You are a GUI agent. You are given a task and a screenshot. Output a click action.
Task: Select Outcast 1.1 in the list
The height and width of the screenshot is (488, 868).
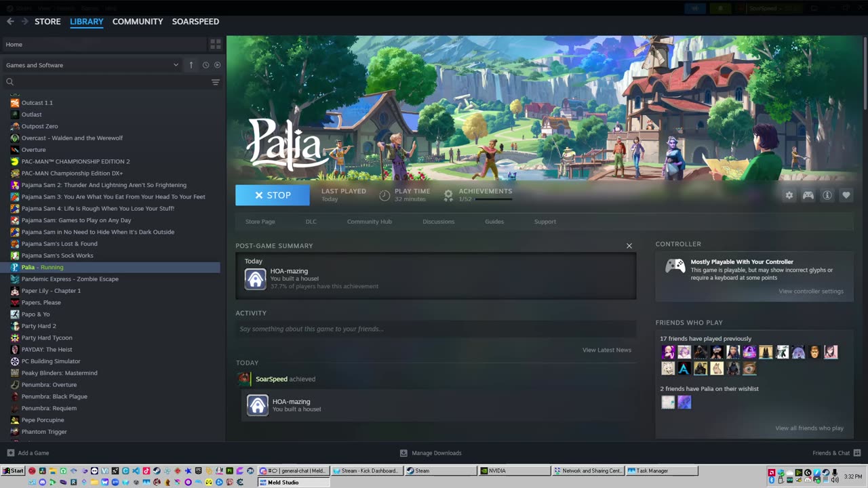[37, 103]
